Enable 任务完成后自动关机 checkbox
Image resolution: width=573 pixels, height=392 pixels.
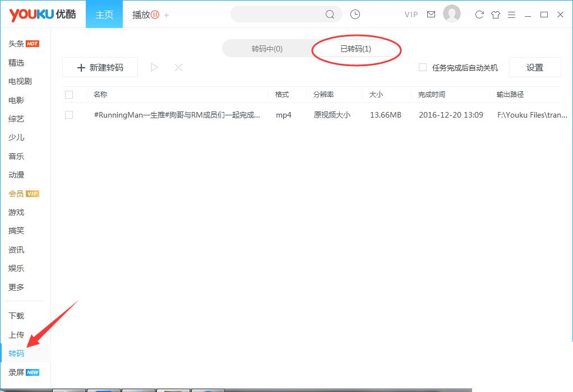pos(422,67)
